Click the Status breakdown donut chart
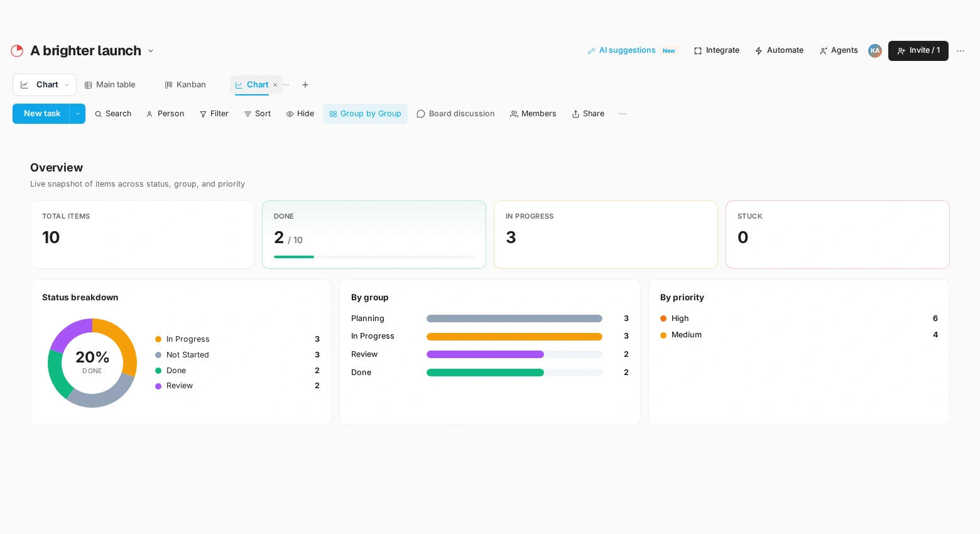The width and height of the screenshot is (980, 534). click(x=92, y=363)
